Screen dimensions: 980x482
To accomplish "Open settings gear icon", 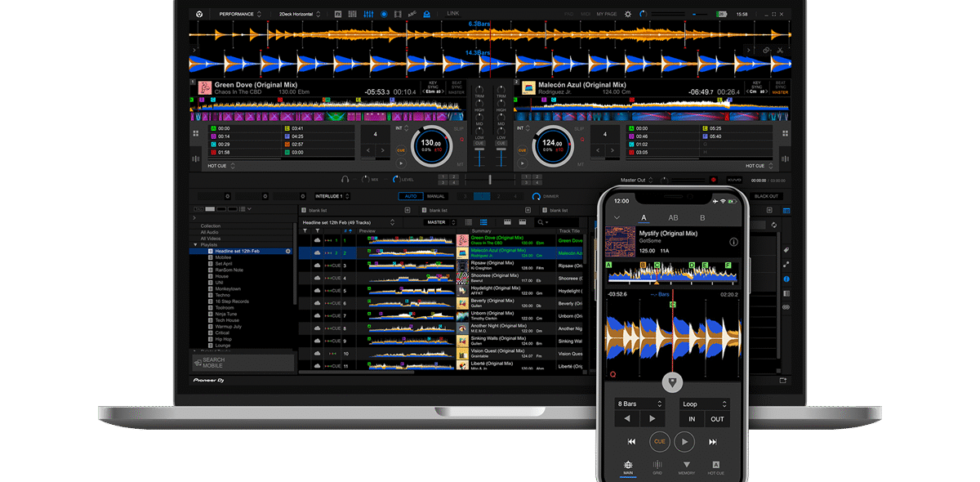I will click(628, 14).
